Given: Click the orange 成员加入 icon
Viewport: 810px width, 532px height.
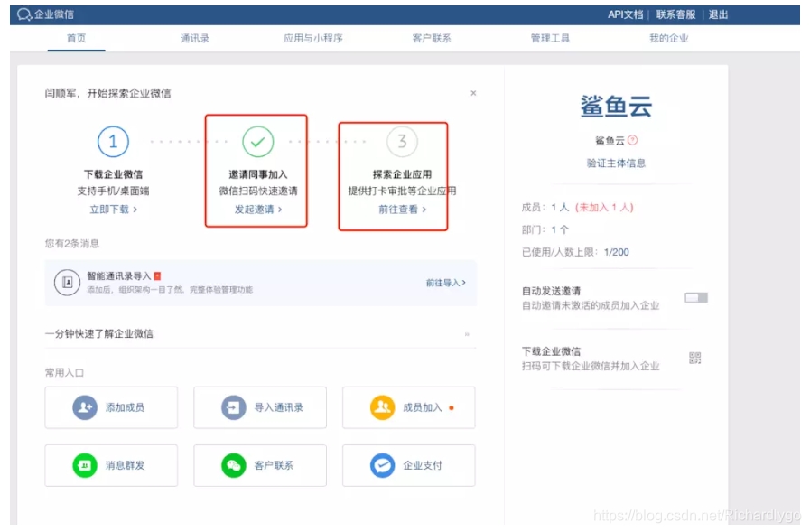Looking at the screenshot, I should pyautogui.click(x=382, y=407).
